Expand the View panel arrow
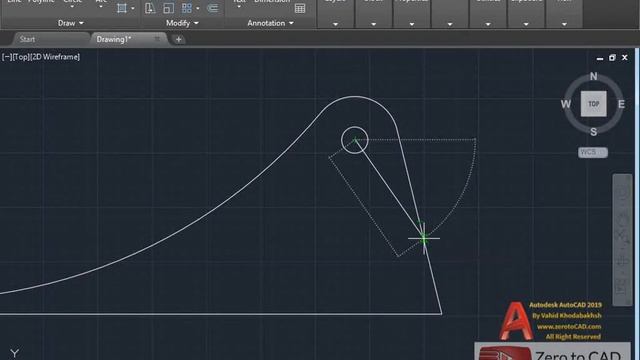The image size is (640, 360). click(x=564, y=24)
